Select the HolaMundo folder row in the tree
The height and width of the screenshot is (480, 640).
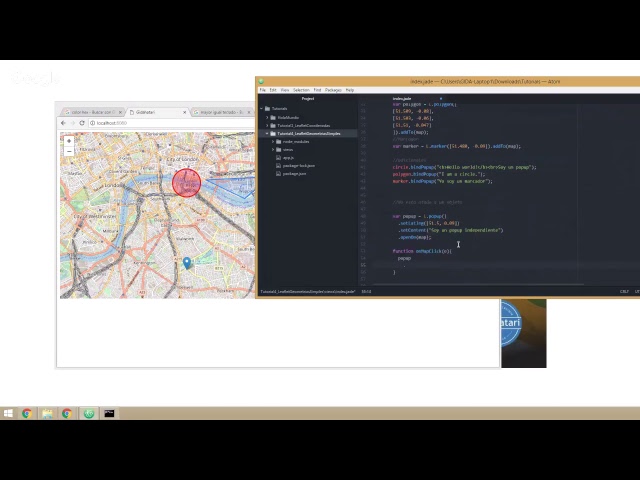point(308,117)
